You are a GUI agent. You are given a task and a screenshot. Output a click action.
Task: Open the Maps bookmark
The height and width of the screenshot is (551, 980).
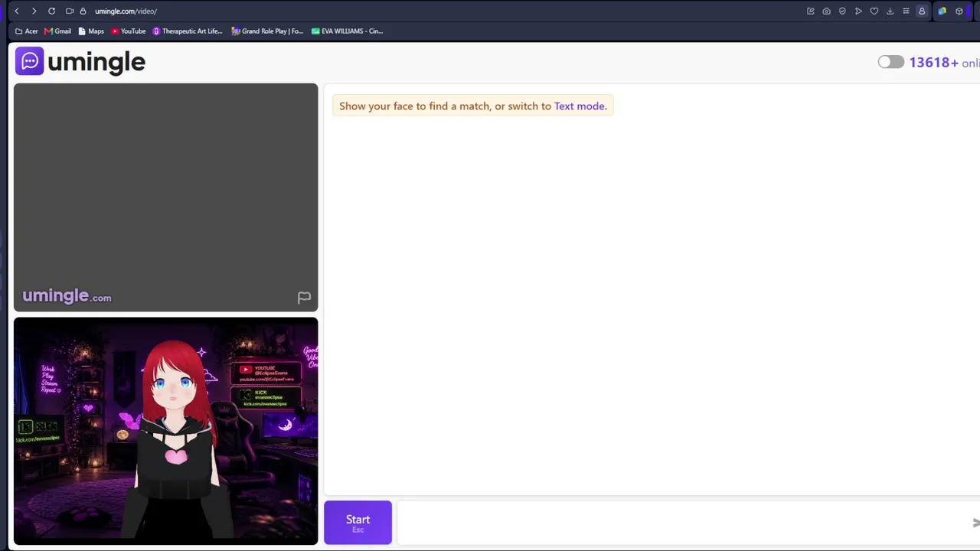tap(91, 31)
